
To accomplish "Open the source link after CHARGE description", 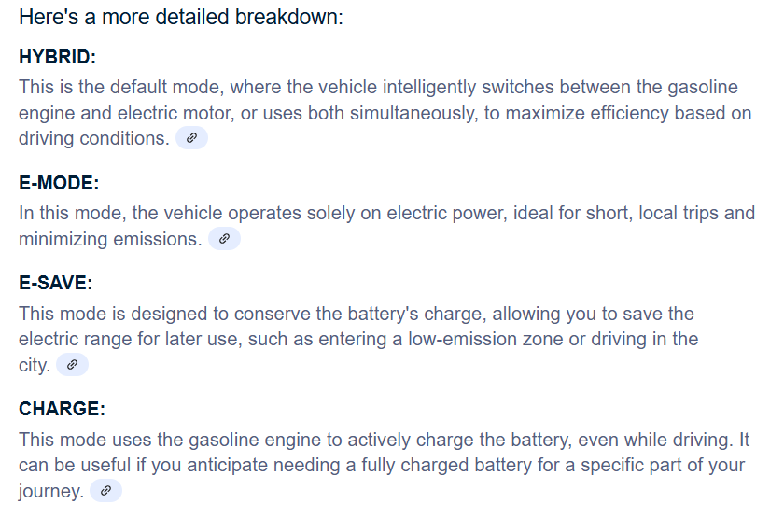I will pos(105,491).
